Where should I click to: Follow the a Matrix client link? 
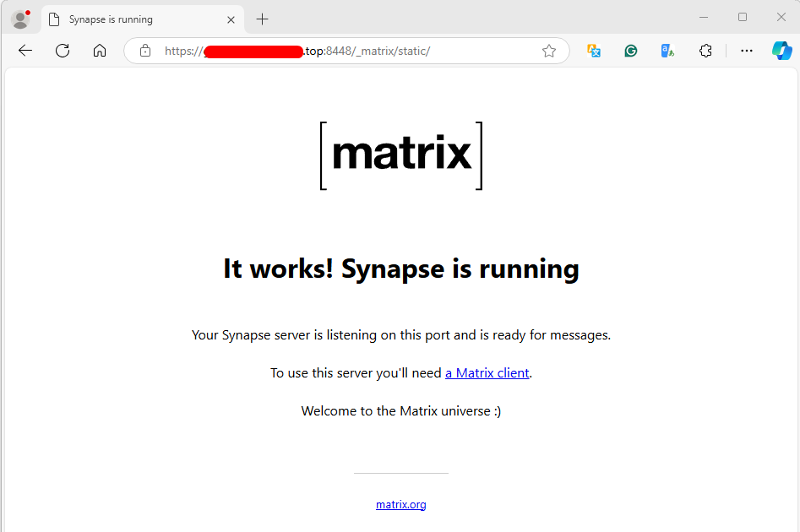(x=487, y=373)
